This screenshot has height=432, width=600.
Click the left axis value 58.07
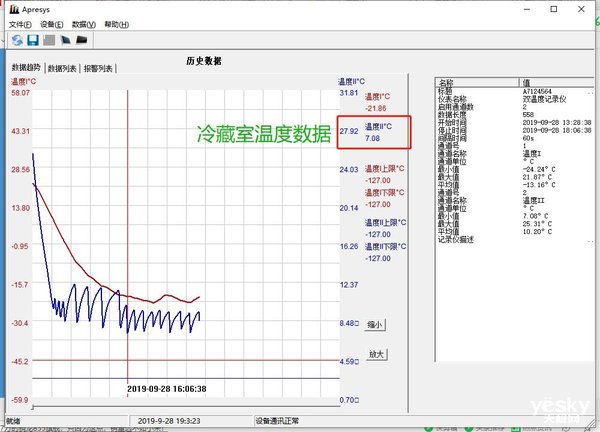(x=21, y=93)
